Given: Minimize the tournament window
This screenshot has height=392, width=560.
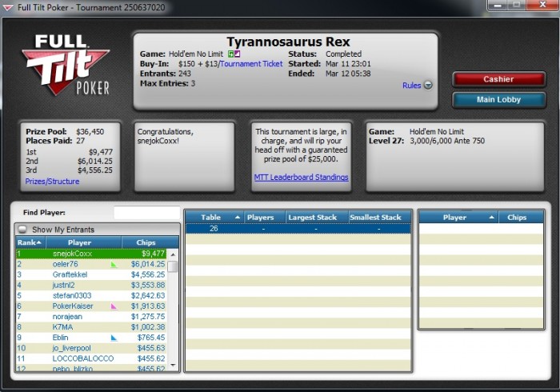Looking at the screenshot, I should 498,5.
